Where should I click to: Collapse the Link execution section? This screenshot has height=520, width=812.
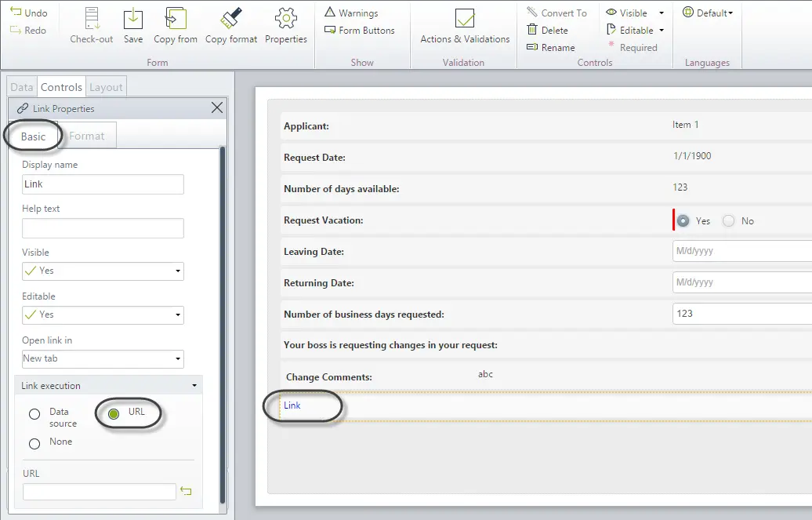pos(194,386)
